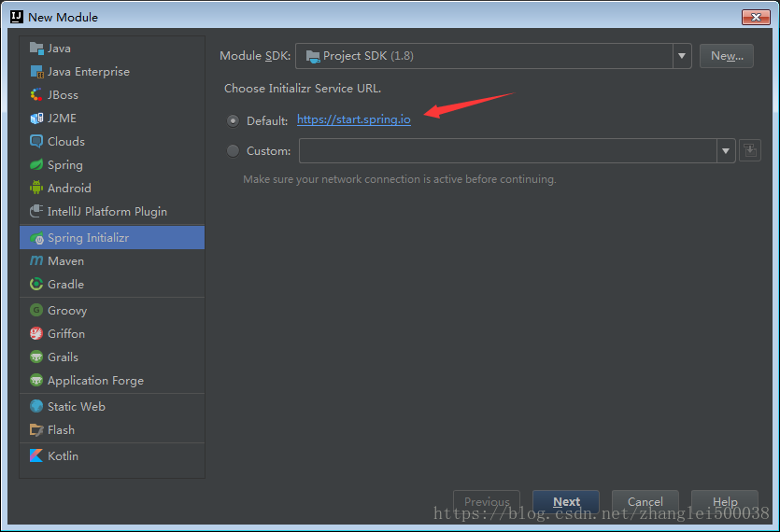
Task: Select the J2ME list entry
Action: (112, 119)
